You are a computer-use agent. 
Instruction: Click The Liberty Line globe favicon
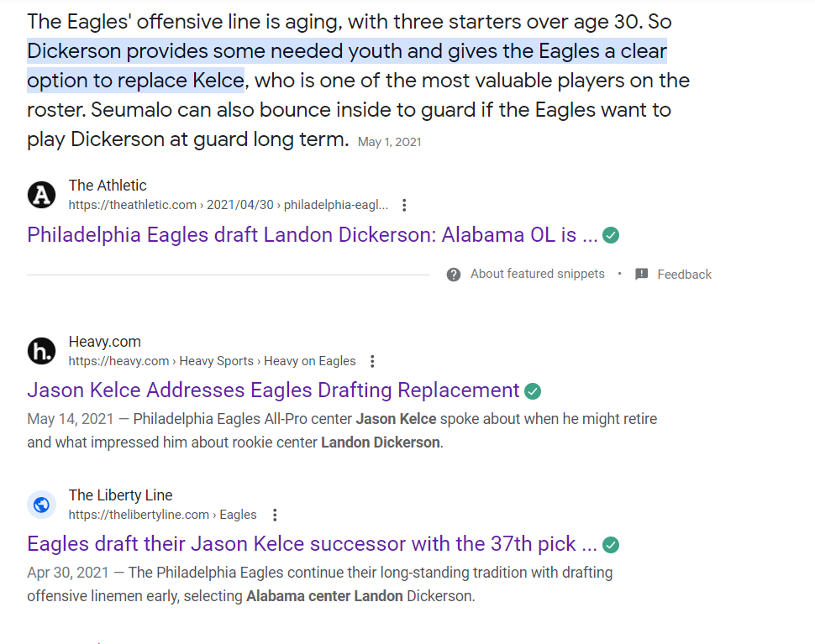(x=41, y=505)
